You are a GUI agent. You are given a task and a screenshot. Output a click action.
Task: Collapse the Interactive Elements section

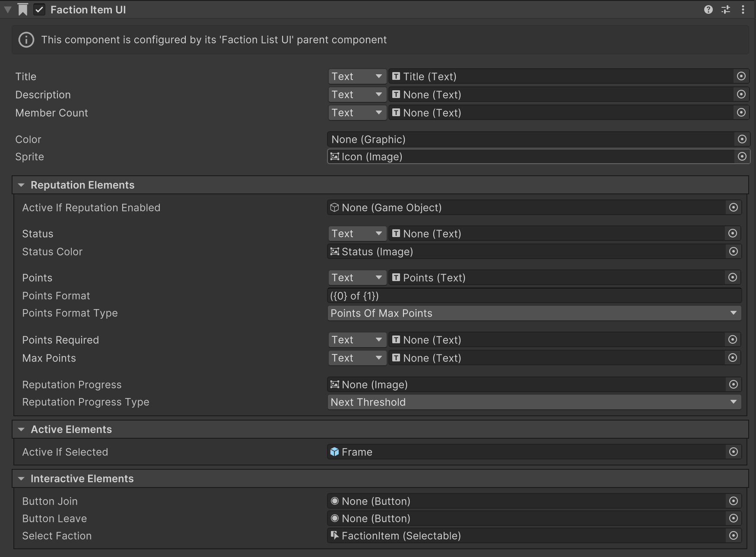[21, 479]
